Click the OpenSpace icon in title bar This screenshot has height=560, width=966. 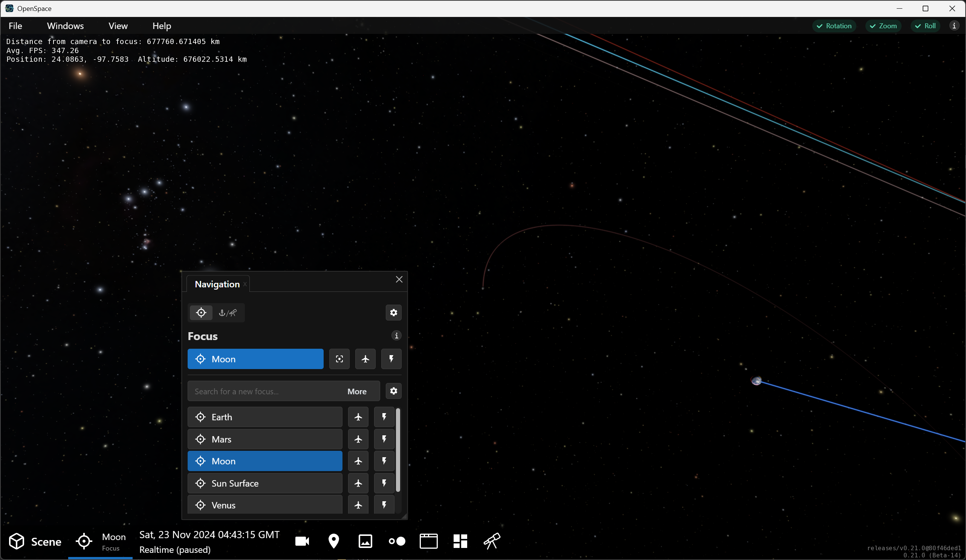(9, 8)
